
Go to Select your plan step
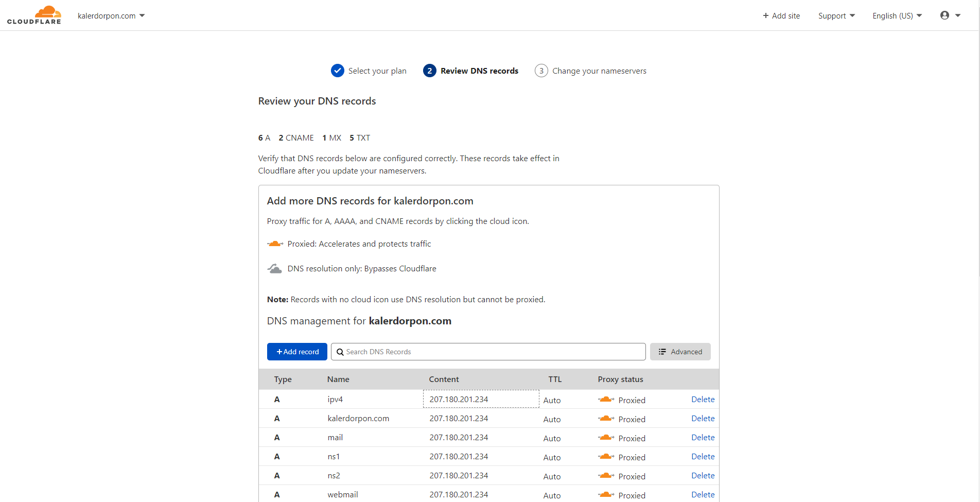377,71
